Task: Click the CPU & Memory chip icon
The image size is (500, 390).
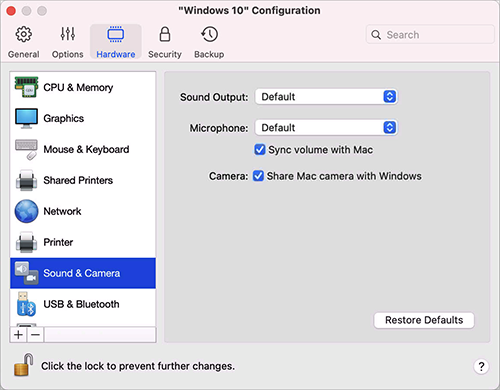Action: 26,87
